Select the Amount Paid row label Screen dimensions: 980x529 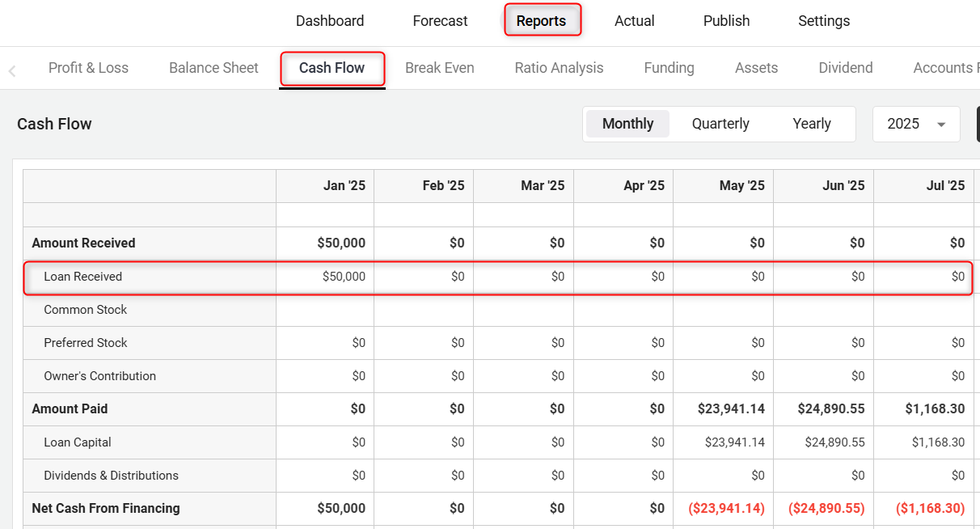pos(70,409)
